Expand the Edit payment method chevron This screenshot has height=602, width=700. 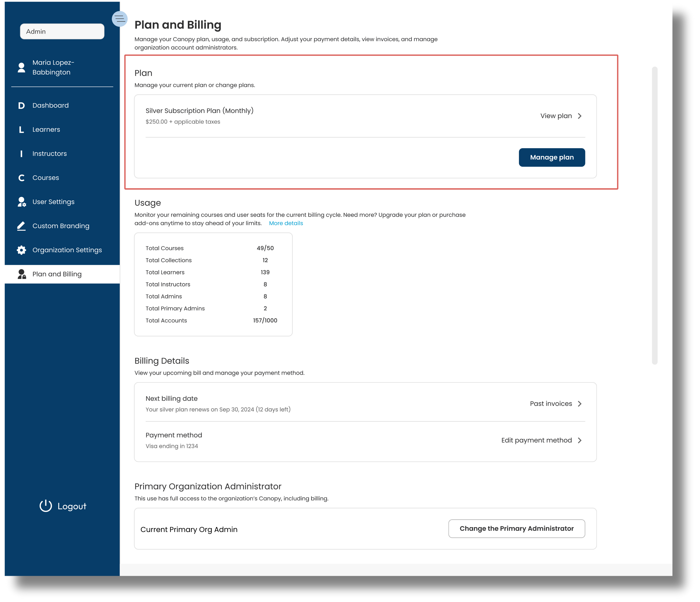coord(580,441)
